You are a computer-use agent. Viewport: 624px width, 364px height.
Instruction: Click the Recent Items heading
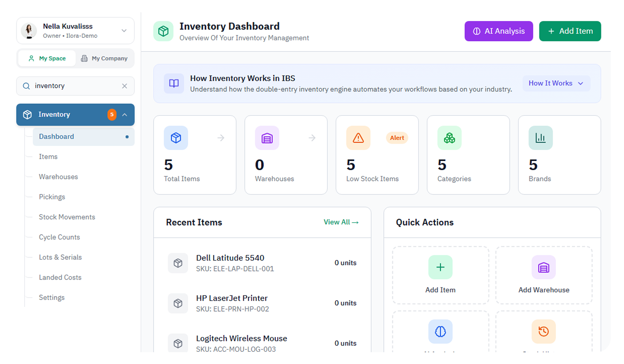tap(194, 222)
